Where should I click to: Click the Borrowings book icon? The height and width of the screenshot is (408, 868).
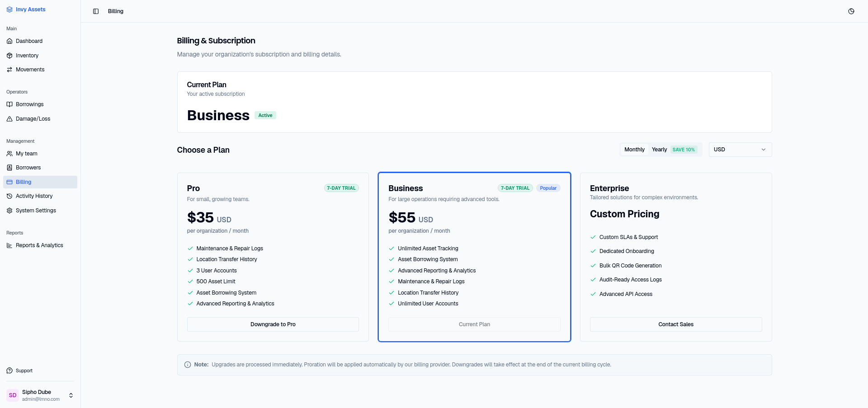coord(9,104)
